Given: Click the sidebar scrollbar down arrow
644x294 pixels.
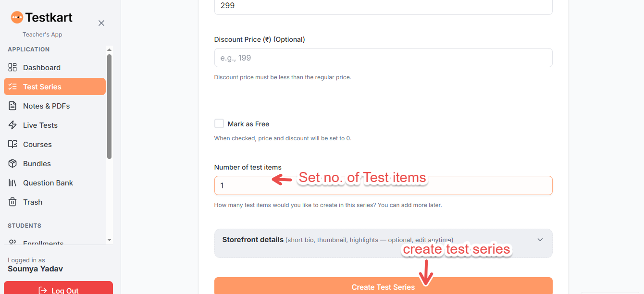Looking at the screenshot, I should tap(109, 240).
